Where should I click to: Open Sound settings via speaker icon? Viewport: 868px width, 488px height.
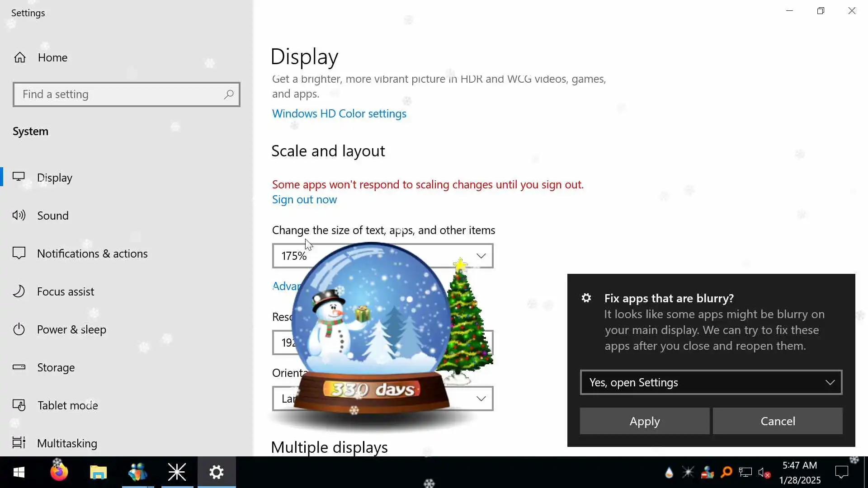coord(19,216)
